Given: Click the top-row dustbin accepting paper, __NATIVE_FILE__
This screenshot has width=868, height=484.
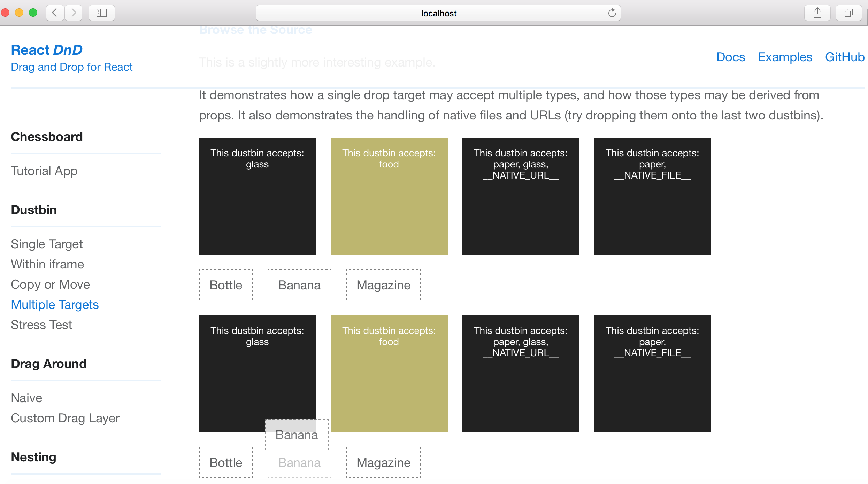Looking at the screenshot, I should 652,196.
